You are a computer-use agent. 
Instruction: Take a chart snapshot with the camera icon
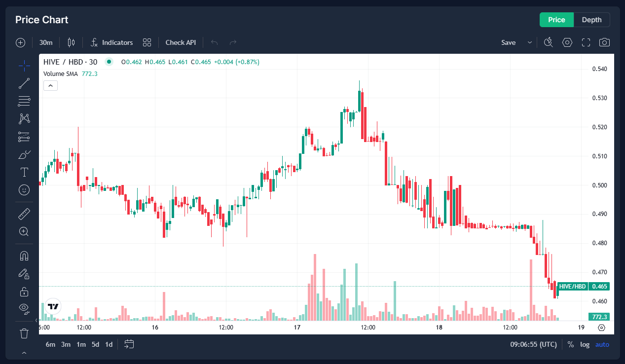tap(604, 42)
